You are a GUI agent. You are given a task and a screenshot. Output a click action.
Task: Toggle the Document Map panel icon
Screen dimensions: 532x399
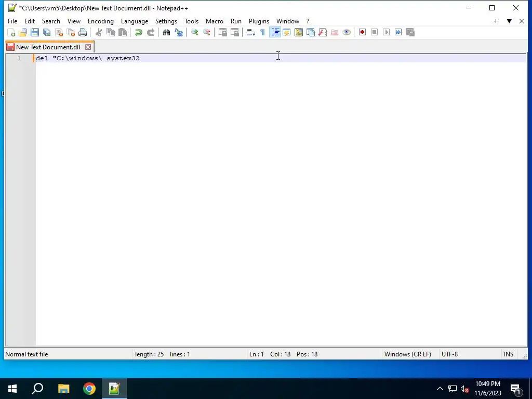[299, 32]
